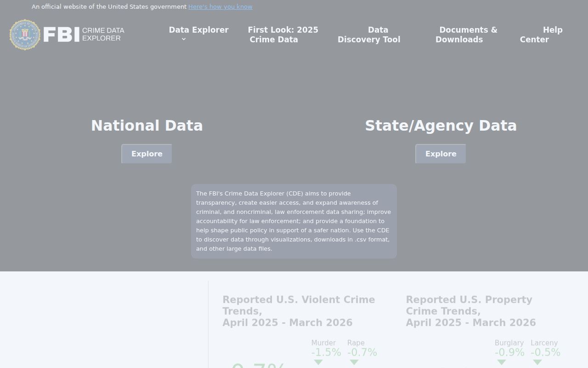
Task: Open Documents & Downloads
Action: click(466, 34)
